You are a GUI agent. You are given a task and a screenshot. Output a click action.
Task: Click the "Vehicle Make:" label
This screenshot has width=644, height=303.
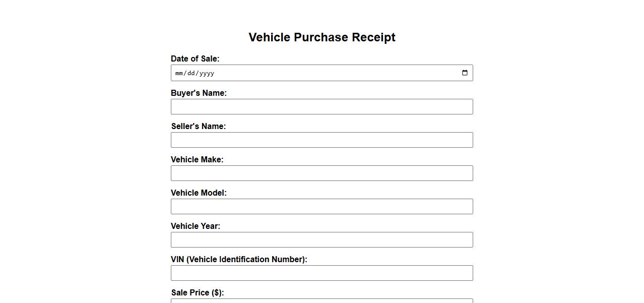click(197, 160)
